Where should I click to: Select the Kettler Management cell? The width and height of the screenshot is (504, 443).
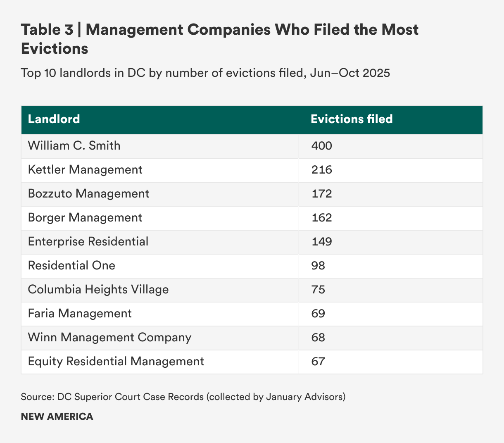[x=85, y=170]
